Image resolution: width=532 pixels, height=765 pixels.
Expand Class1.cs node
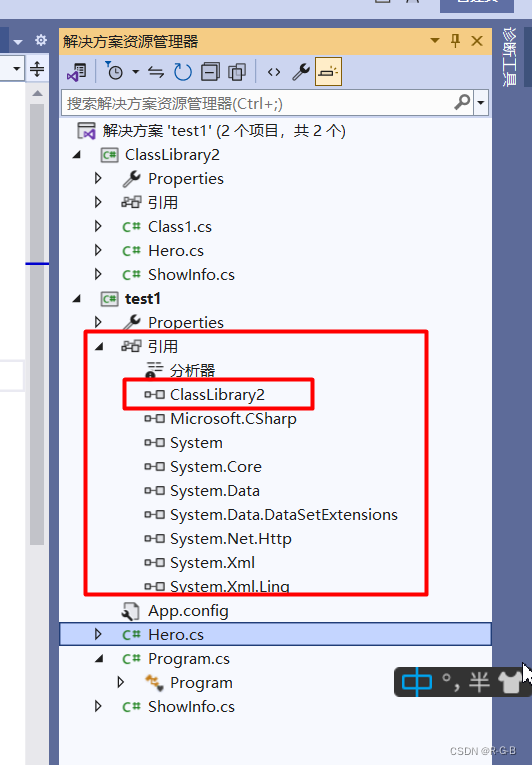point(98,226)
